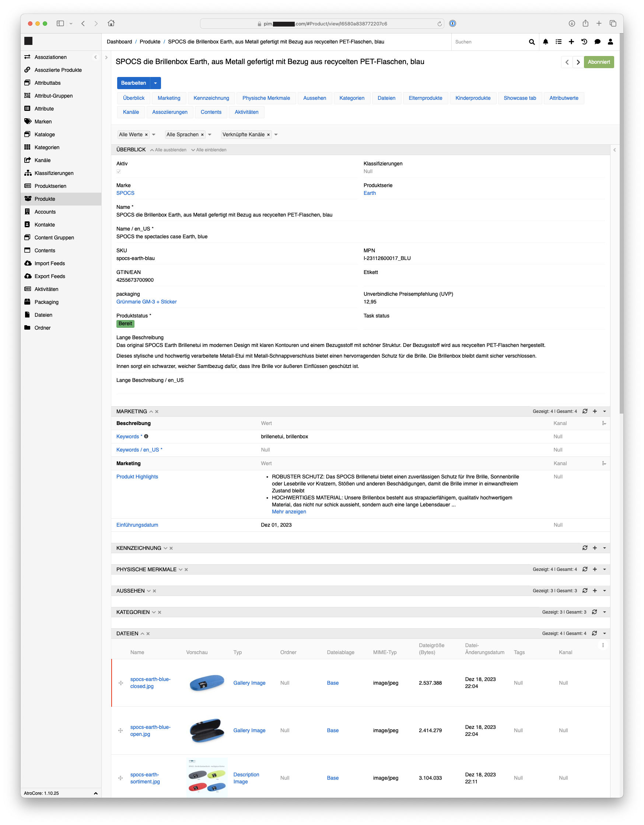Expand the Physische Merkmale panel chevron
The height and width of the screenshot is (825, 644).
coord(181,570)
